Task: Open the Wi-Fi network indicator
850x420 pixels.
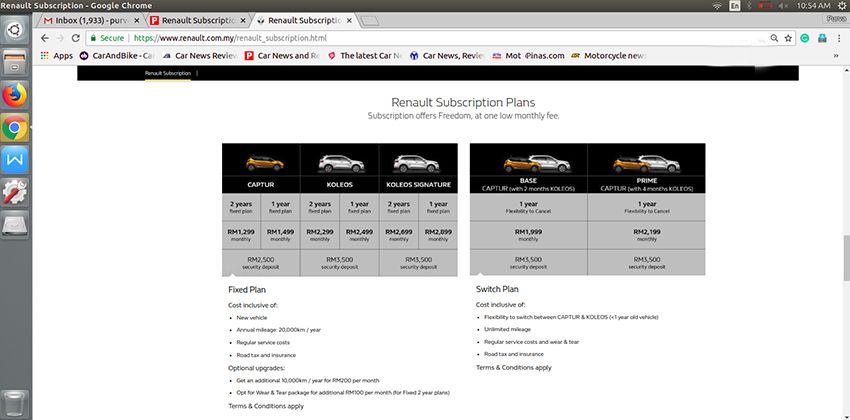Action: tap(718, 5)
